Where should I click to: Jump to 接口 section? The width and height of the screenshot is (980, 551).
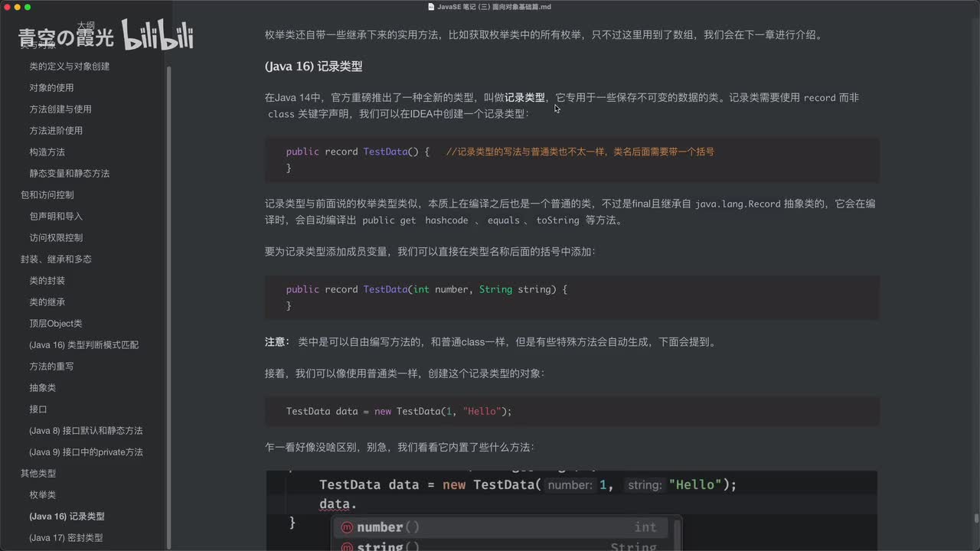[x=38, y=409]
